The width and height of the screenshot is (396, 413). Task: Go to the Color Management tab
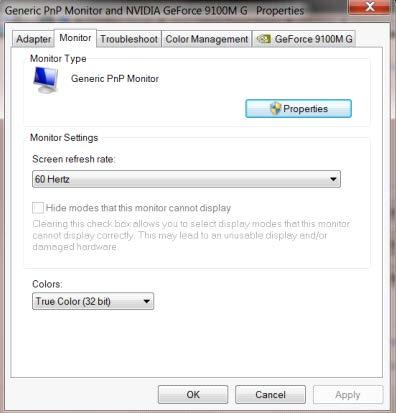(x=207, y=39)
